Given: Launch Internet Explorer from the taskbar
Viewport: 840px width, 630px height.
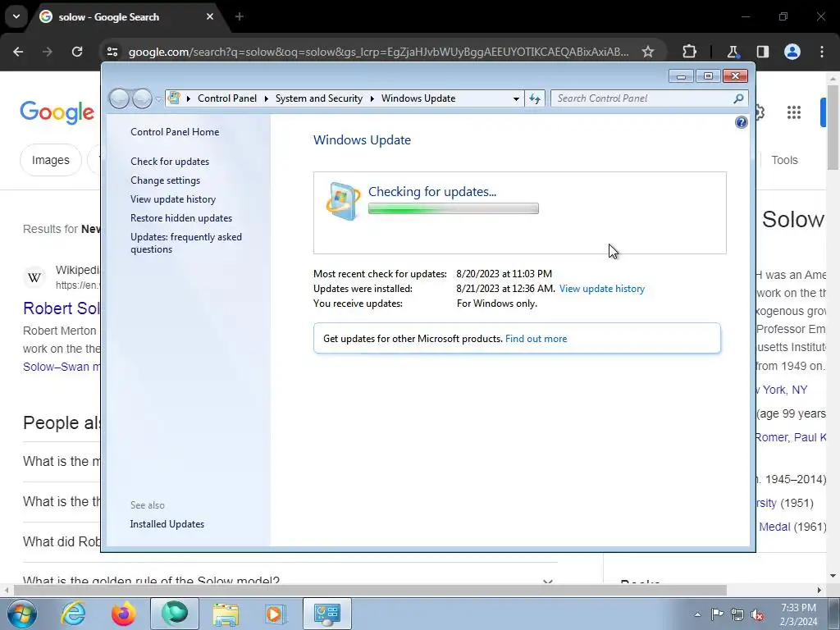Looking at the screenshot, I should [x=73, y=614].
